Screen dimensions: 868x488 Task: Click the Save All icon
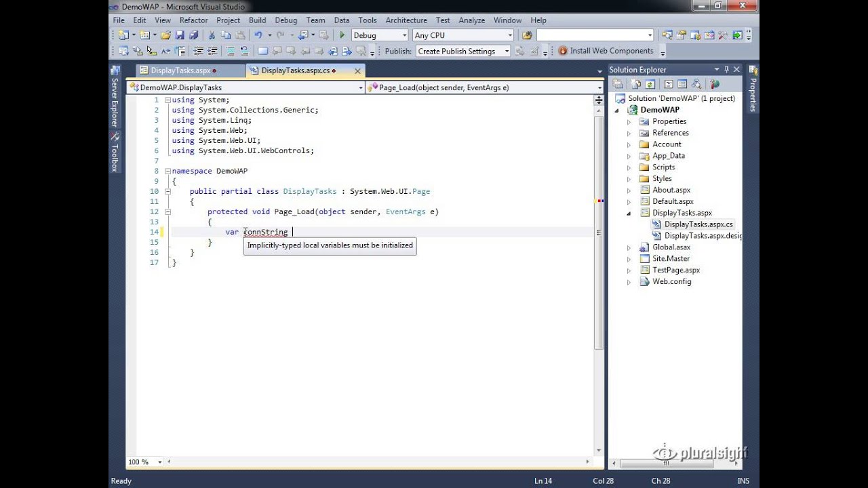point(193,35)
